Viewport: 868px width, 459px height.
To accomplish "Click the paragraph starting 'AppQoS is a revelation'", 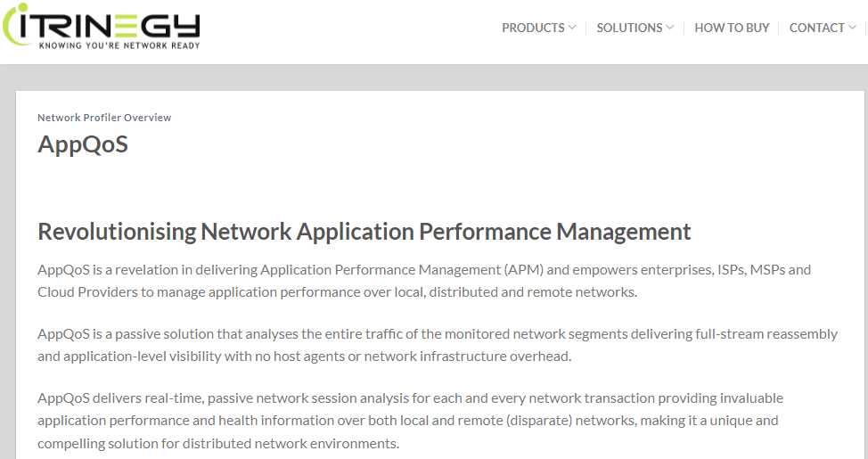I will point(424,281).
